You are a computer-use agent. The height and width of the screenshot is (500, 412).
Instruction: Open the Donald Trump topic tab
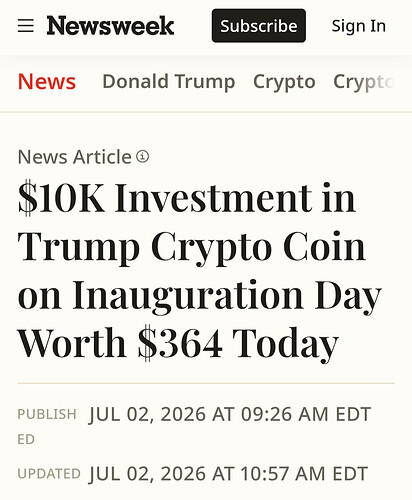pos(169,82)
